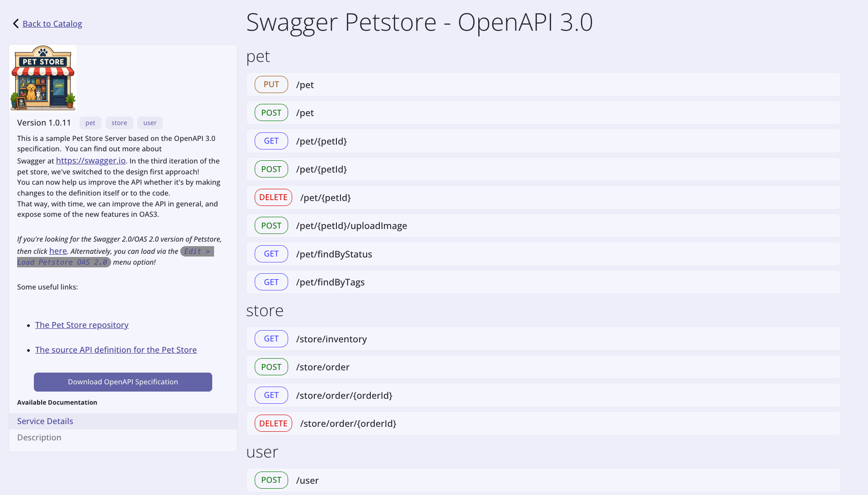Click the 'pet' section heading
868x495 pixels.
(258, 57)
